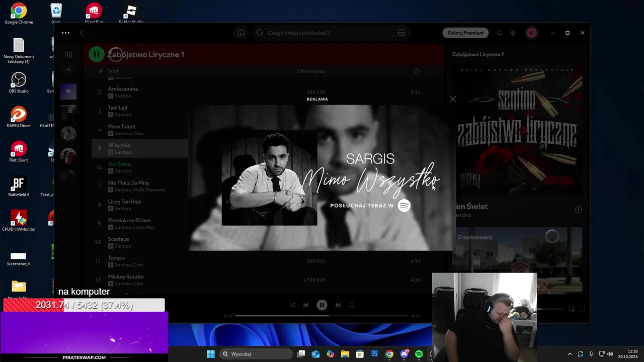Open the Windows Start menu
This screenshot has height=362, width=644.
click(211, 354)
